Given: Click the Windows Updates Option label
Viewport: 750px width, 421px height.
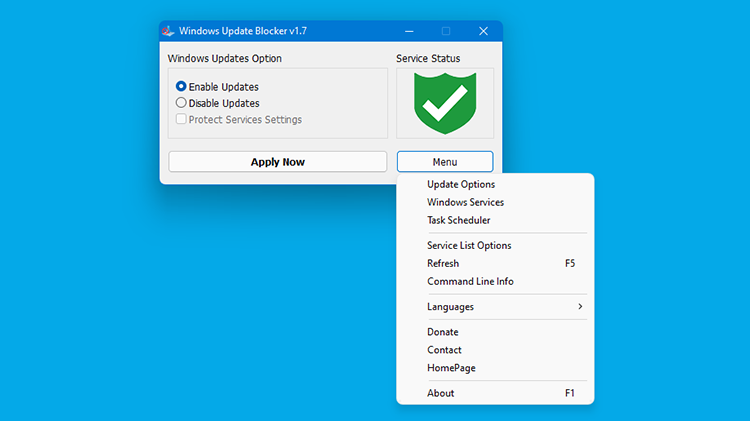Looking at the screenshot, I should tap(224, 58).
